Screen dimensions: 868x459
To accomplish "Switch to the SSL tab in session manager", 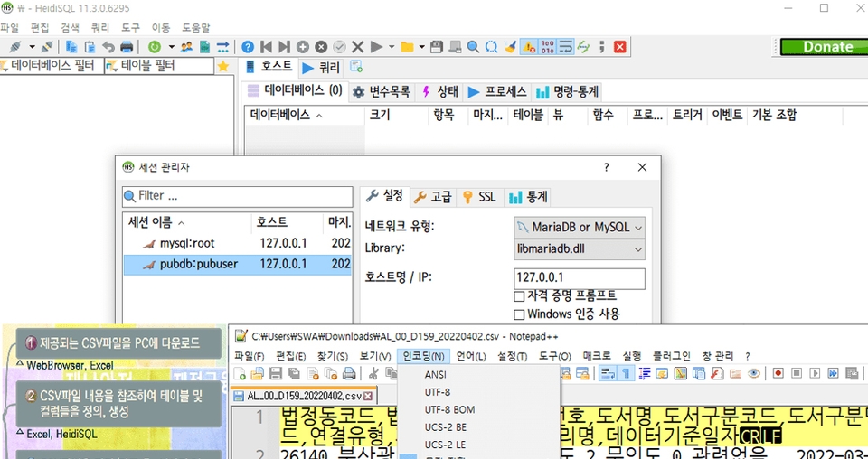I will (x=479, y=197).
